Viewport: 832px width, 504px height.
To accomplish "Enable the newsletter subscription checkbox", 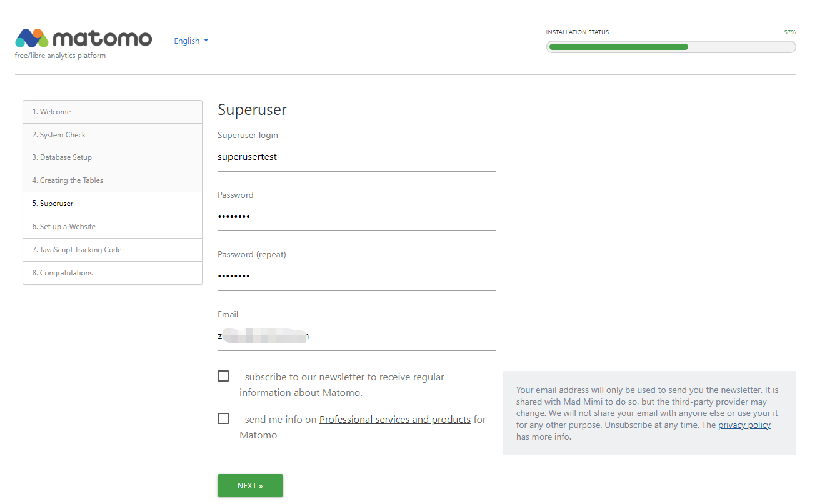I will click(x=223, y=376).
